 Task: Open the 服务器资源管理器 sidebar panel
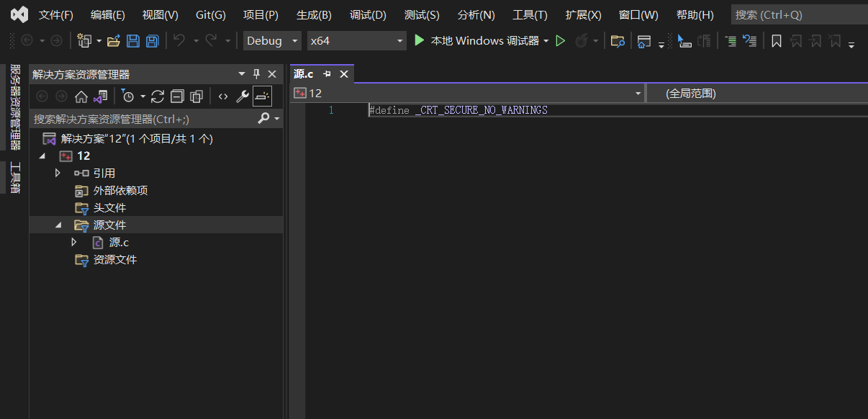pos(14,97)
